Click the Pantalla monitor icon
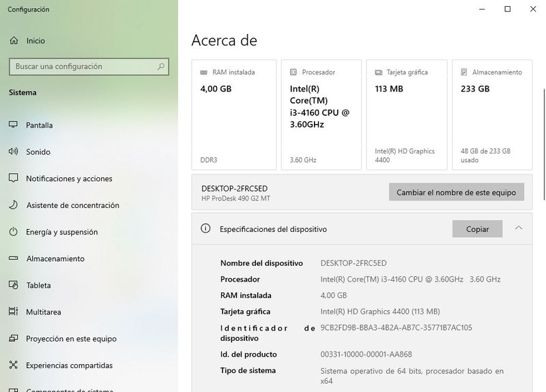This screenshot has width=546, height=392. coord(13,125)
